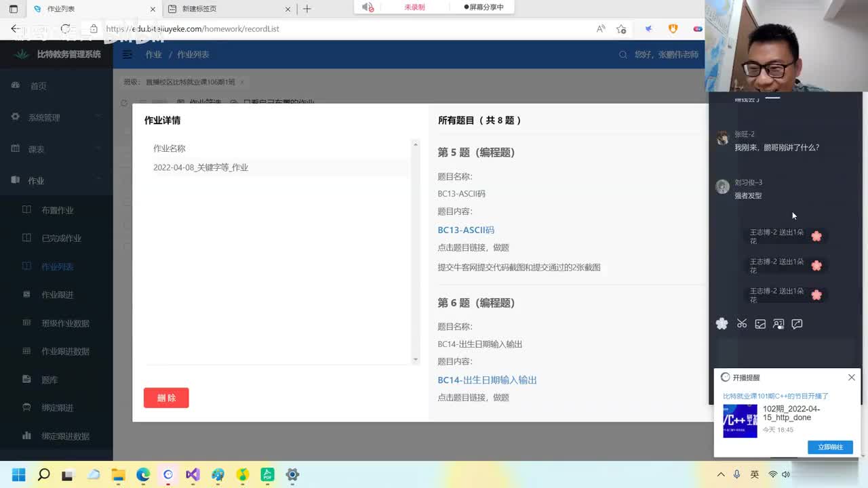Click the read aloud icon in address bar
This screenshot has width=868, height=488.
[601, 28]
